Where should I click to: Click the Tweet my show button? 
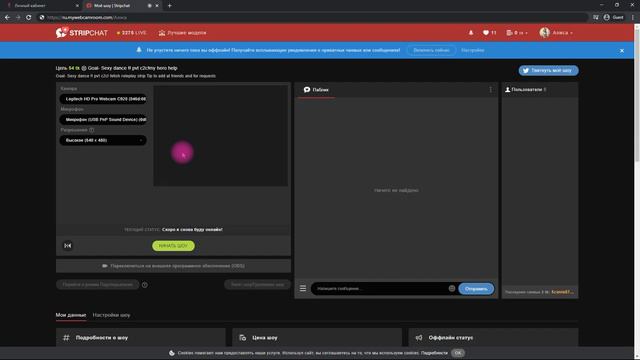548,70
